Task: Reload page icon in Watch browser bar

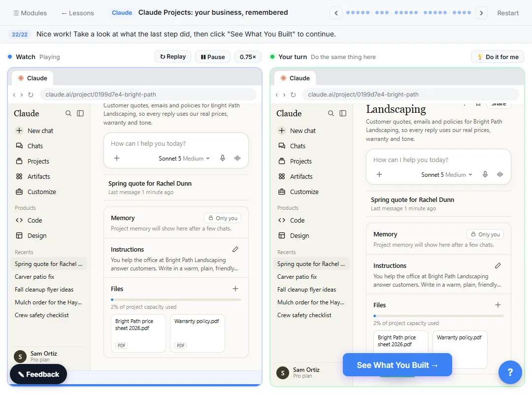Action: click(31, 95)
